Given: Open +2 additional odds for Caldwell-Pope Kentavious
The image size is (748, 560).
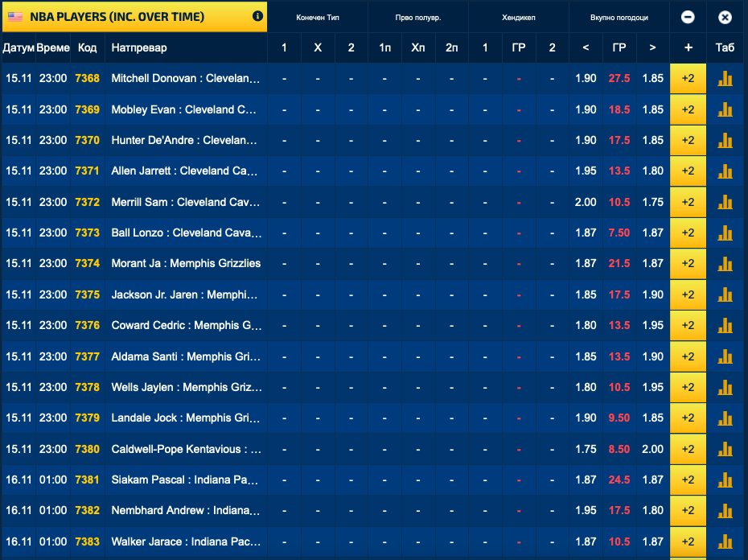Looking at the screenshot, I should click(x=688, y=450).
